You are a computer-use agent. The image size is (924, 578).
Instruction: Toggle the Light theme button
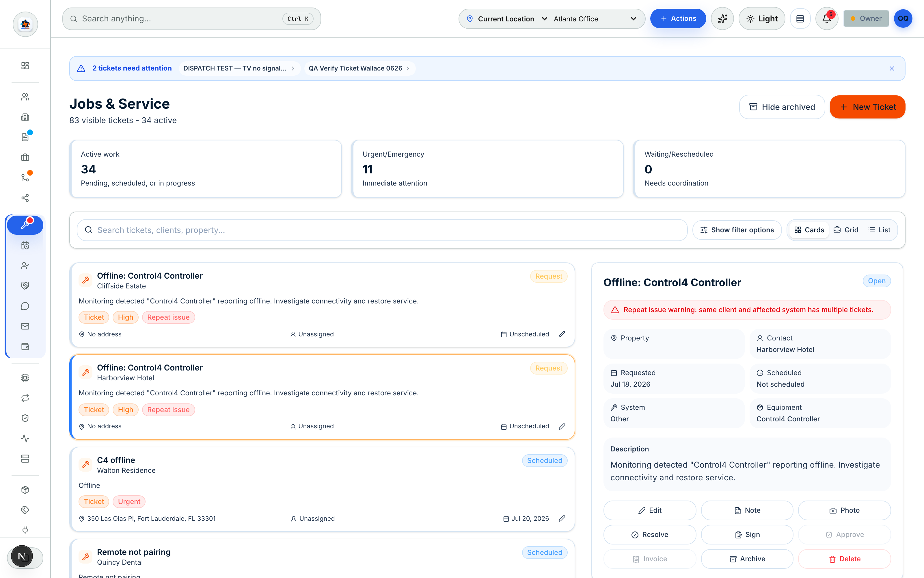762,19
